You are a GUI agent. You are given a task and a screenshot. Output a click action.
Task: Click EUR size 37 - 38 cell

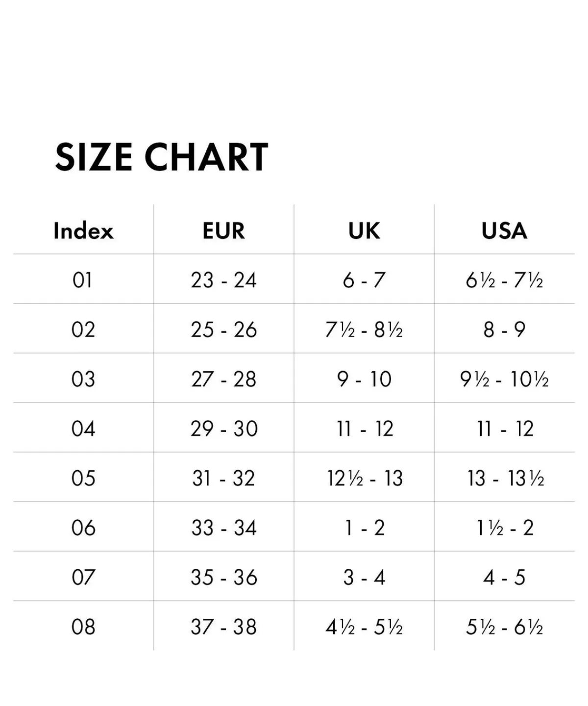click(223, 627)
